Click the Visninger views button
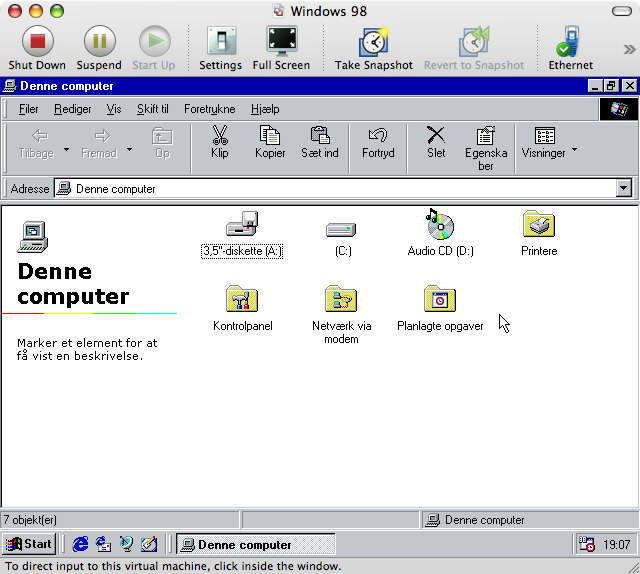 544,142
